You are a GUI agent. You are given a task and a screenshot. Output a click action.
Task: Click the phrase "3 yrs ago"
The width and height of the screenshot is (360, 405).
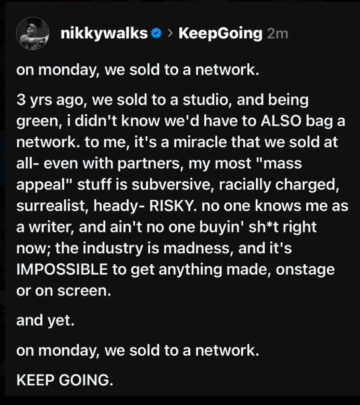[52, 100]
